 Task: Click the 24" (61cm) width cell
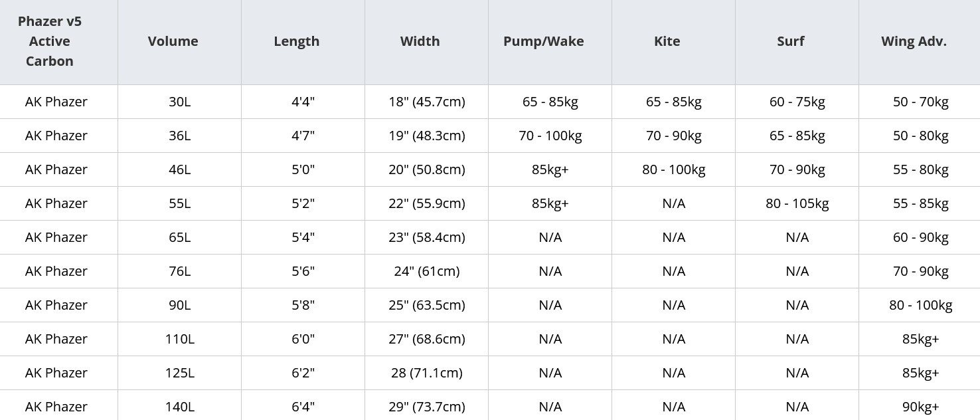(426, 271)
